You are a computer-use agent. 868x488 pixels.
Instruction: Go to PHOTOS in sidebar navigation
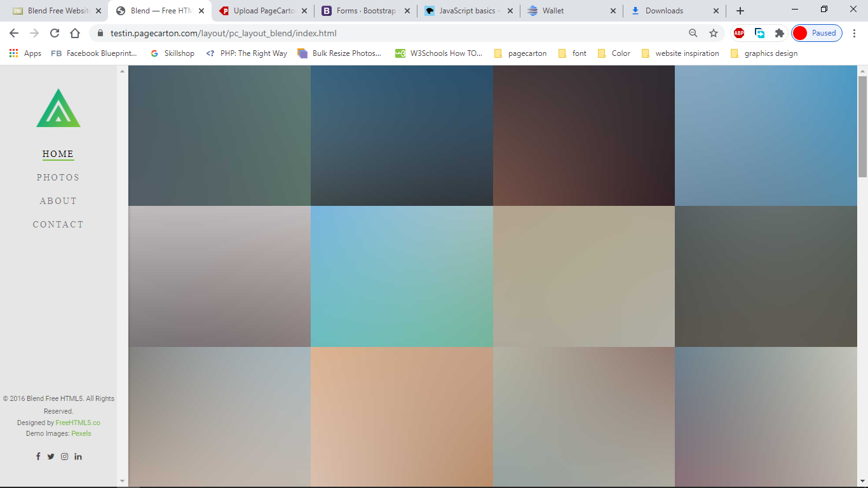pos(58,177)
